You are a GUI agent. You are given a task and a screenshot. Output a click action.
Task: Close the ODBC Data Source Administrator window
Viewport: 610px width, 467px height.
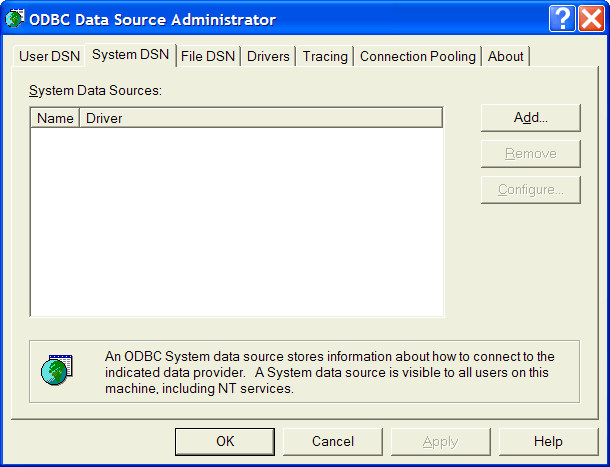(591, 18)
